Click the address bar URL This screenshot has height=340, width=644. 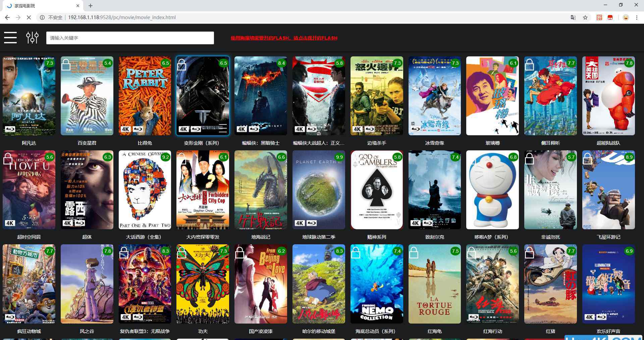click(x=122, y=17)
